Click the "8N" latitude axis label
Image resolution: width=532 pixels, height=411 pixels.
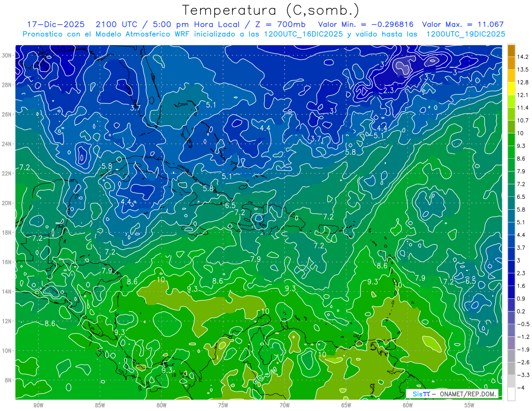coord(8,380)
